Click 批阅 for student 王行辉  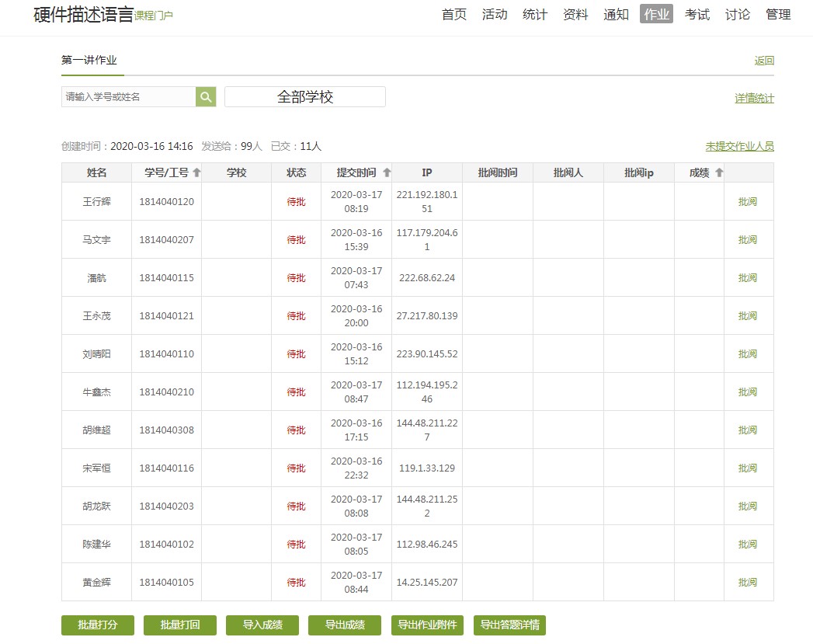coord(747,202)
